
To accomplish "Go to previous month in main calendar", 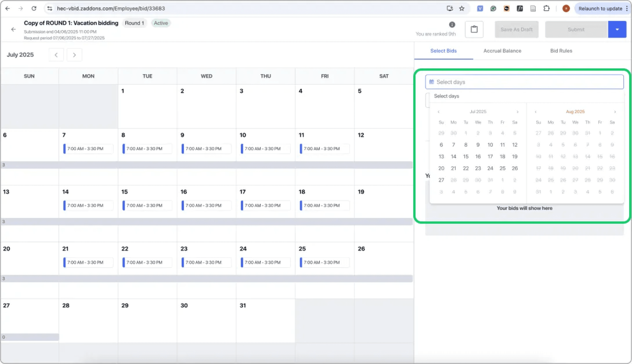I will (56, 55).
